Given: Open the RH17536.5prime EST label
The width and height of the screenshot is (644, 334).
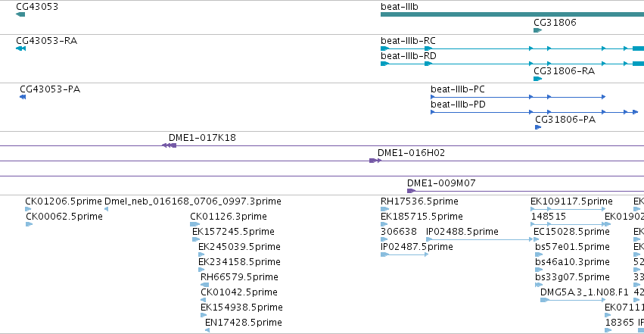Looking at the screenshot, I should pos(419,201).
